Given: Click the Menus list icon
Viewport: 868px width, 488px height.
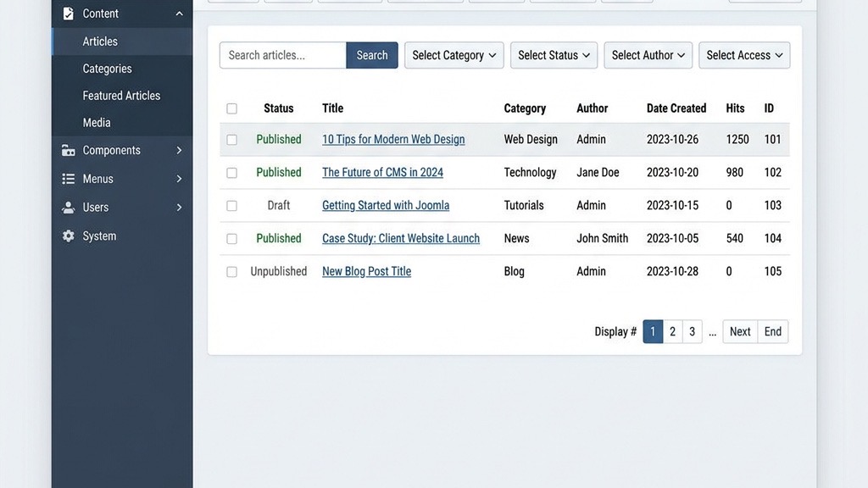Looking at the screenshot, I should click(x=69, y=180).
